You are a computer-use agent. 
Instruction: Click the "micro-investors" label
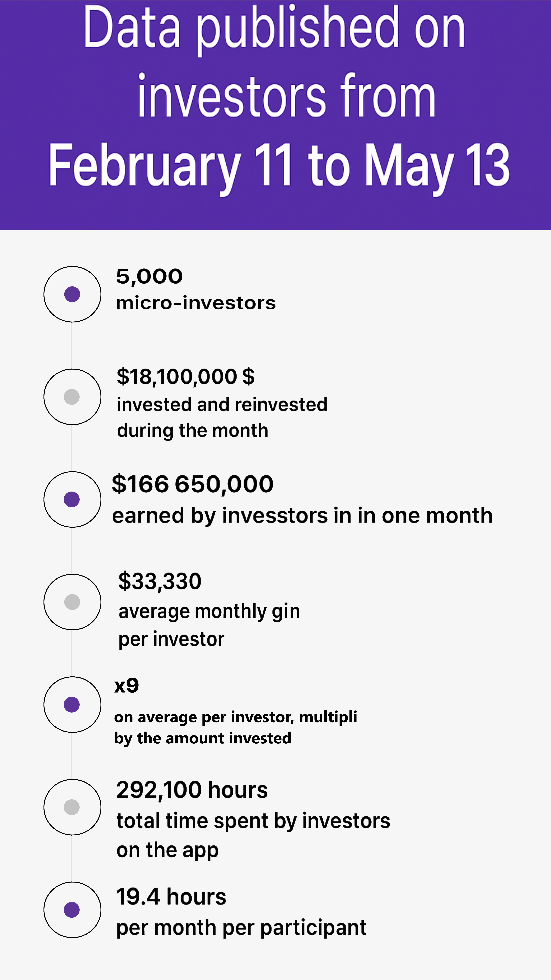(195, 303)
